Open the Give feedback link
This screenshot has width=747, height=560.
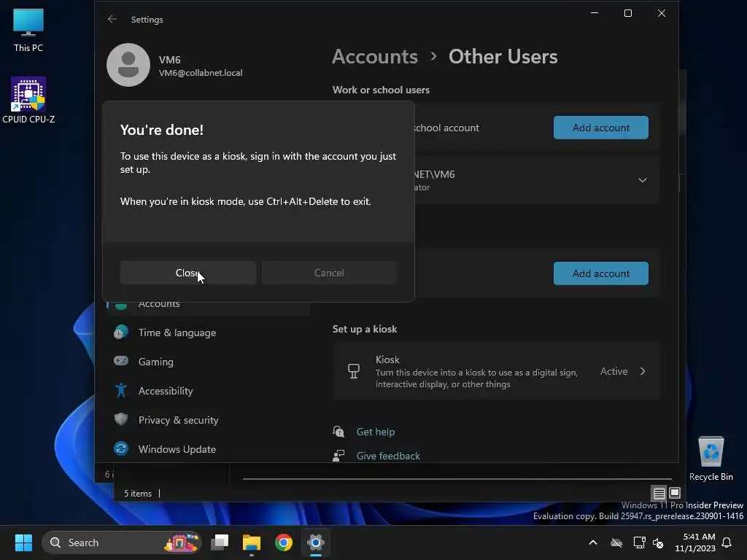pyautogui.click(x=388, y=456)
